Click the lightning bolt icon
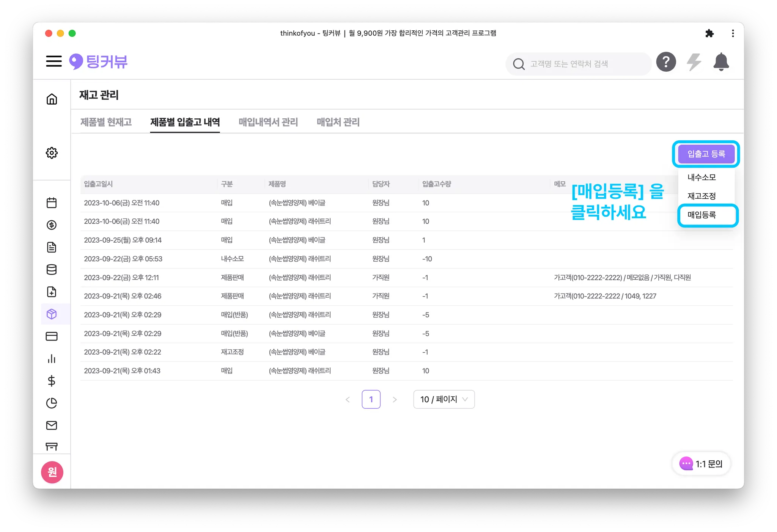 694,62
